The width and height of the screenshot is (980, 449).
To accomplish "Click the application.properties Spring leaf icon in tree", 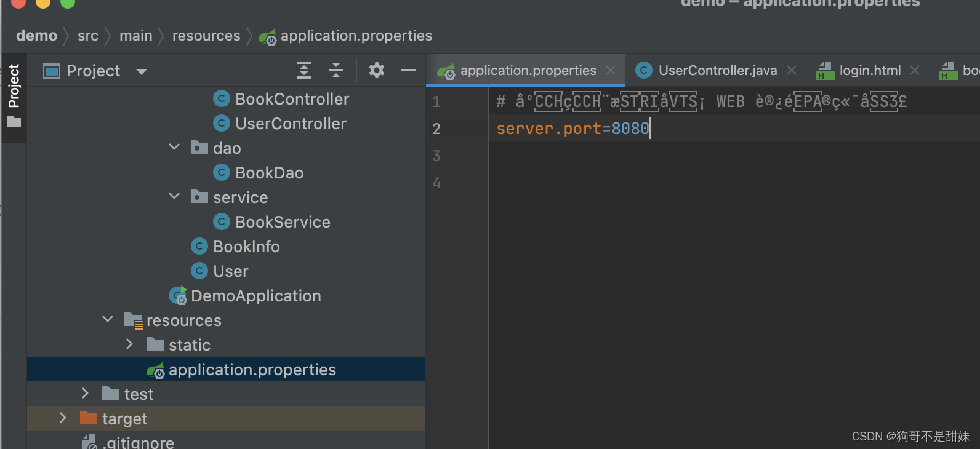I will (x=155, y=370).
